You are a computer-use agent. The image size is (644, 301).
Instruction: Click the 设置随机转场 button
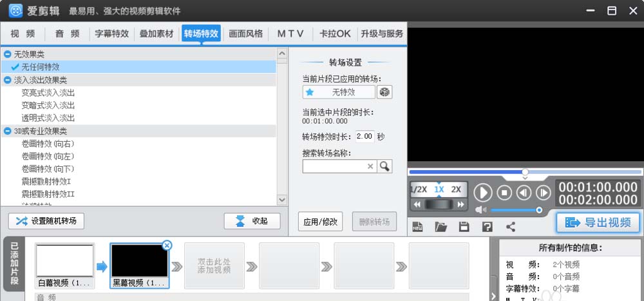coord(46,221)
